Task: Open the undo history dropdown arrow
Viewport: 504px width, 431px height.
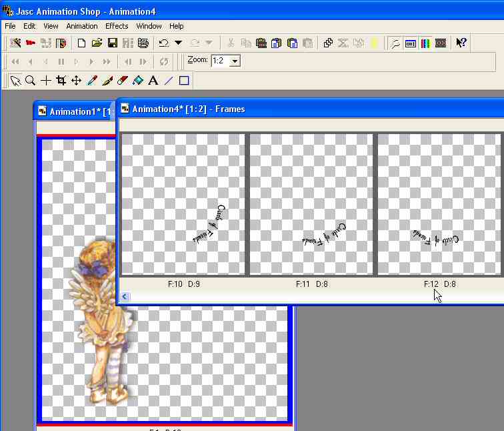Action: [179, 43]
